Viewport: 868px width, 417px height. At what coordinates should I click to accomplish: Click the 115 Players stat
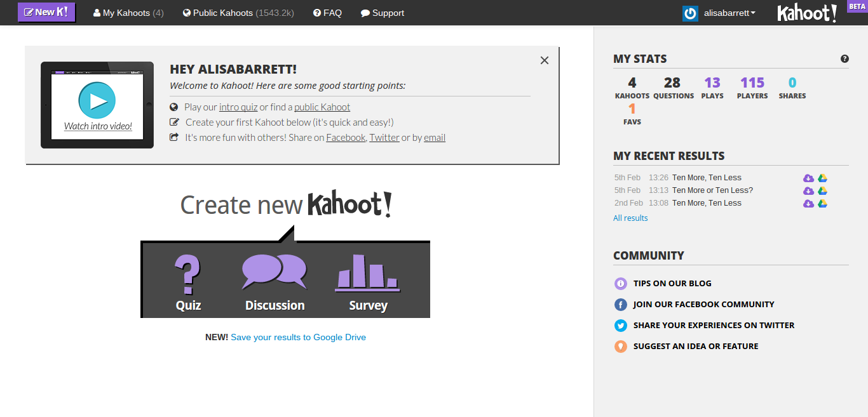pos(752,88)
